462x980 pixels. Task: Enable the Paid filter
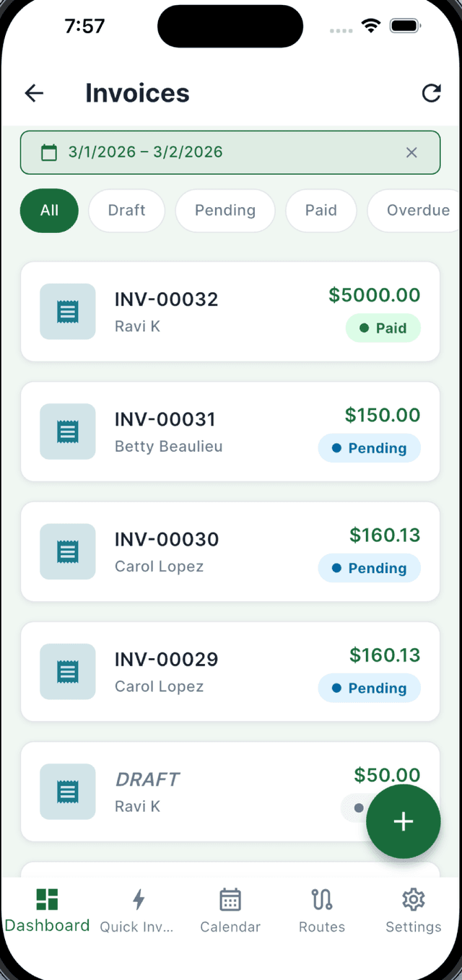tap(321, 210)
